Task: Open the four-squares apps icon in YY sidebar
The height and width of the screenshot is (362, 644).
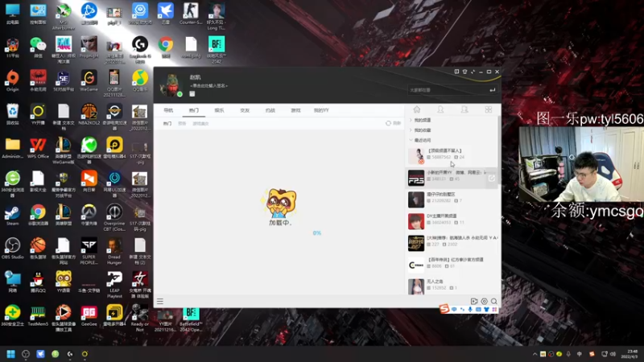Action: pos(489,109)
